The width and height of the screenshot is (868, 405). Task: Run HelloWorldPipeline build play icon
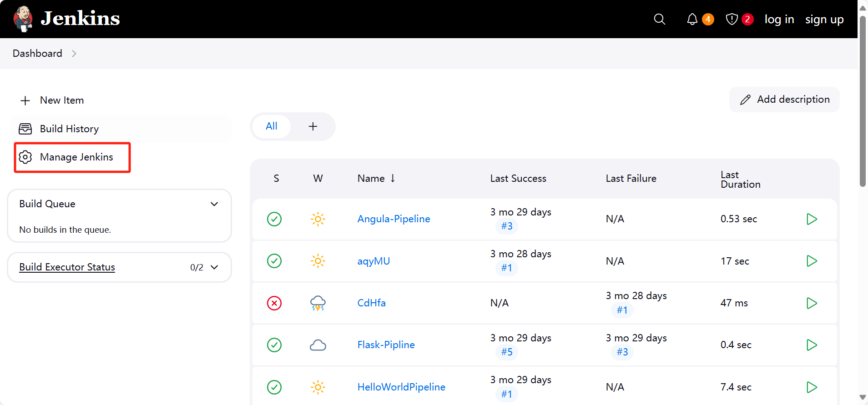pyautogui.click(x=812, y=387)
